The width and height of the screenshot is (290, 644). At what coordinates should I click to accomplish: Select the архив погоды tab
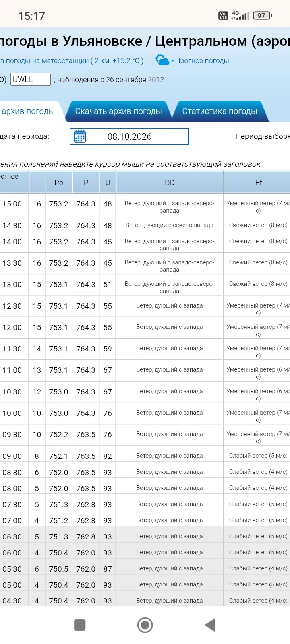pyautogui.click(x=29, y=111)
